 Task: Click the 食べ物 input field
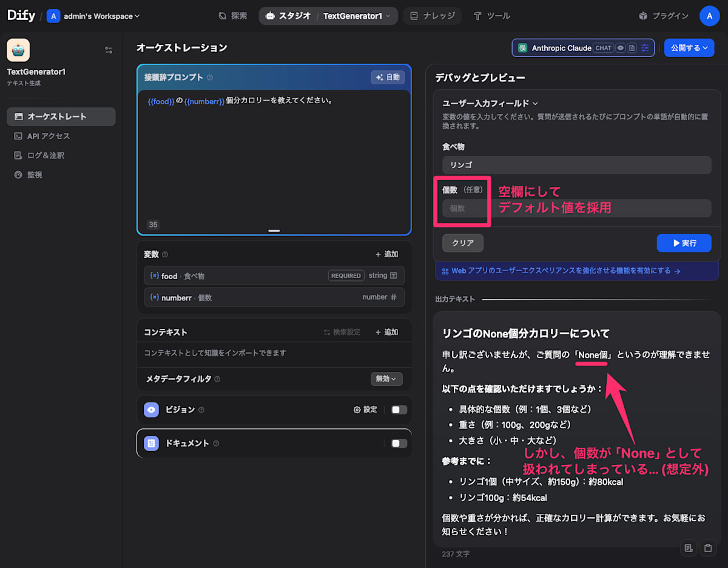pos(576,165)
